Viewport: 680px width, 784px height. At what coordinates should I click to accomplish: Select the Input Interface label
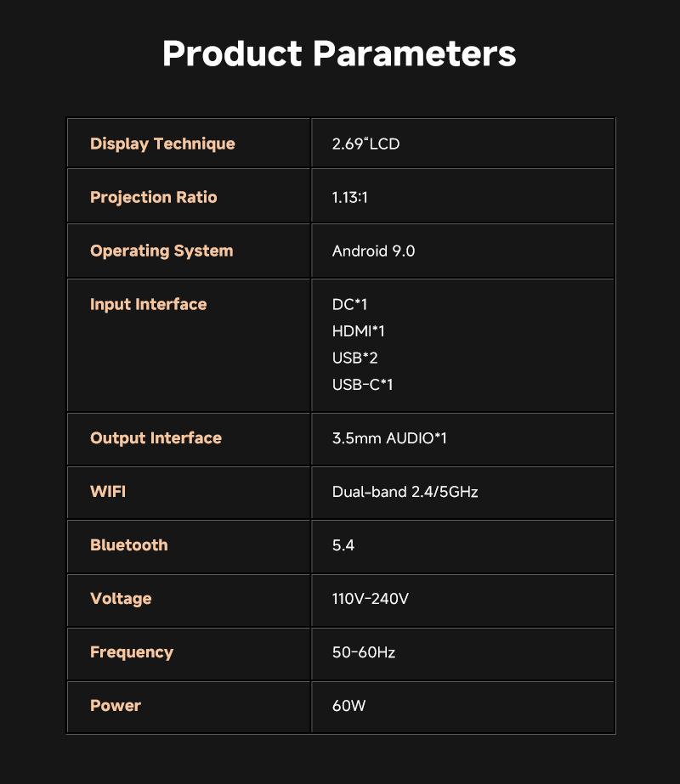149,304
